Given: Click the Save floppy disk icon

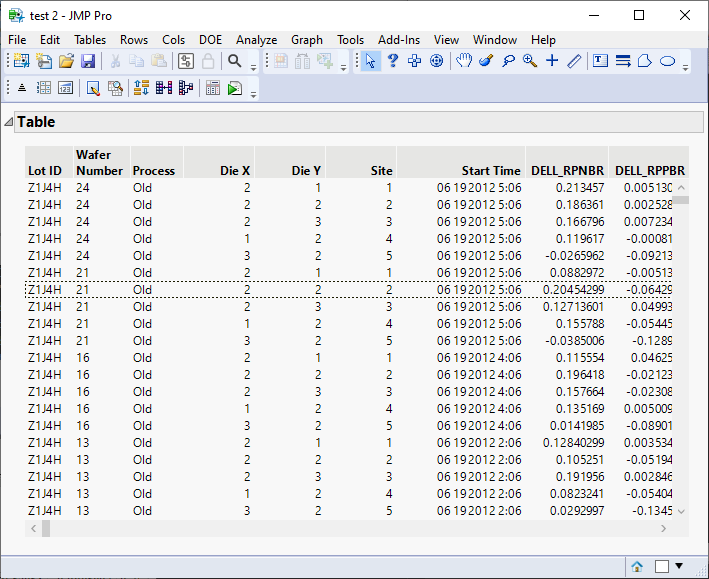Looking at the screenshot, I should click(x=88, y=61).
